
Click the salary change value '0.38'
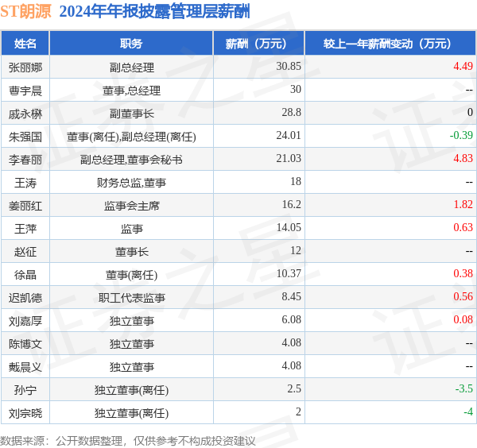pyautogui.click(x=463, y=273)
